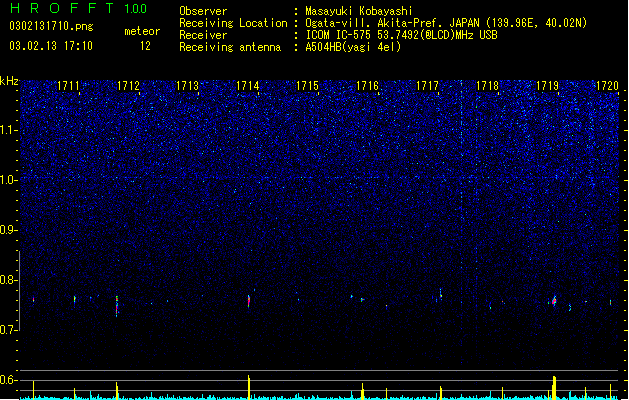Click the 0.6 frequency axis label
This screenshot has height=400, width=629.
9,380
